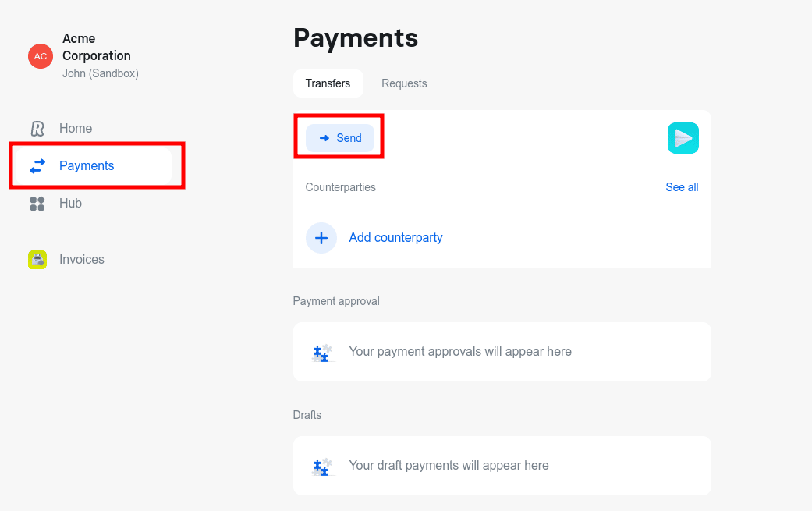Select the Transfers tab
This screenshot has width=812, height=511.
pyautogui.click(x=328, y=83)
